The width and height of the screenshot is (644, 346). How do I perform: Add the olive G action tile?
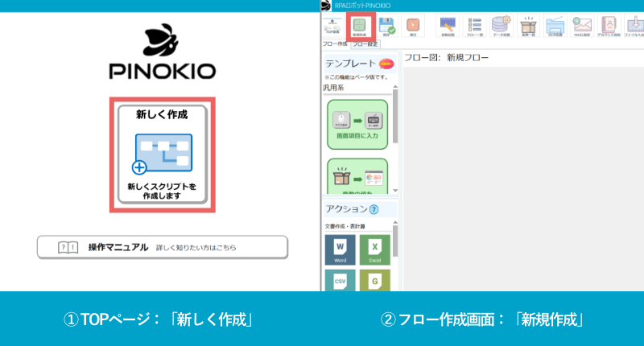(374, 280)
